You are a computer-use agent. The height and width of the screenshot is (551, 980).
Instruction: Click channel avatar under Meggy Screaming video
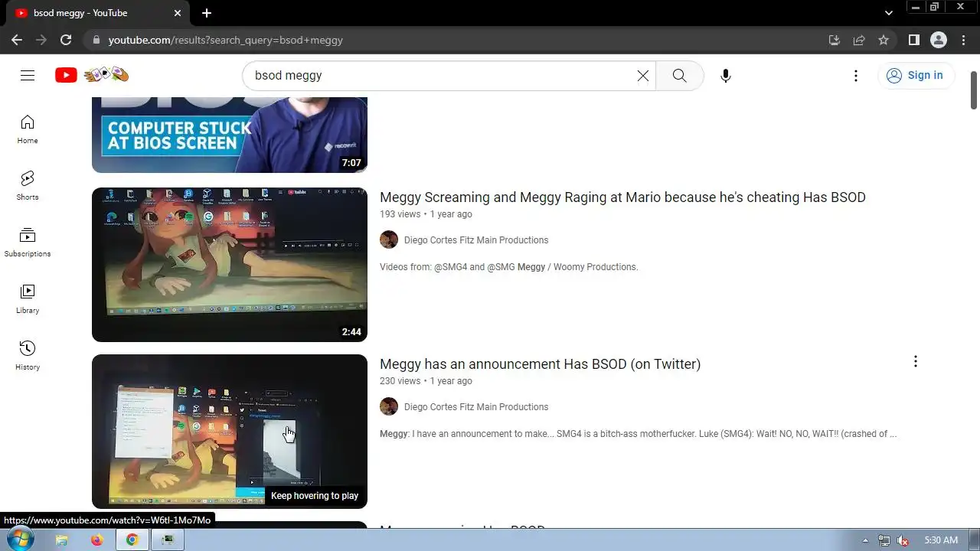(x=389, y=240)
